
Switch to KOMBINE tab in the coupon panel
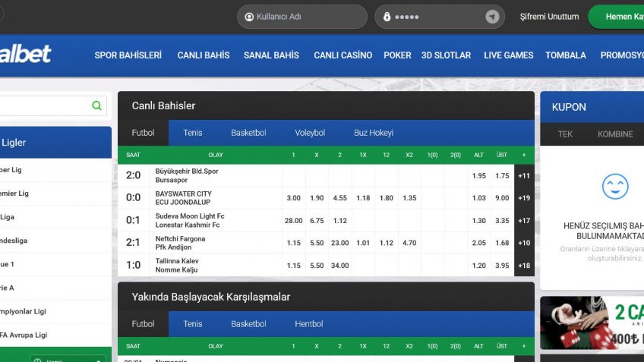(x=614, y=134)
